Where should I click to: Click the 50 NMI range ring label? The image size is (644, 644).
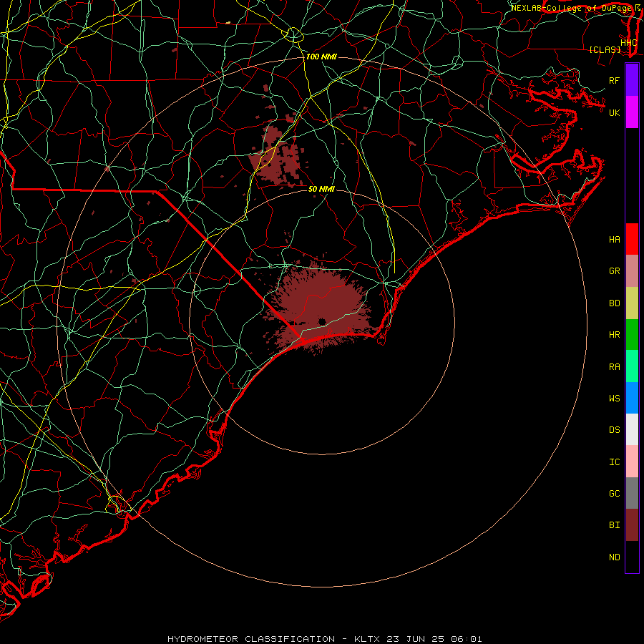(321, 189)
